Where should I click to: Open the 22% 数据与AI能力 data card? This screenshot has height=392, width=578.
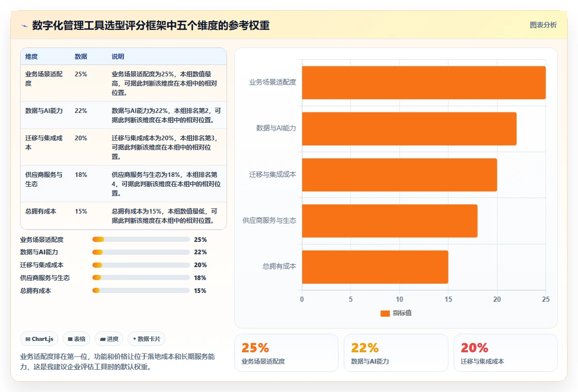396,353
